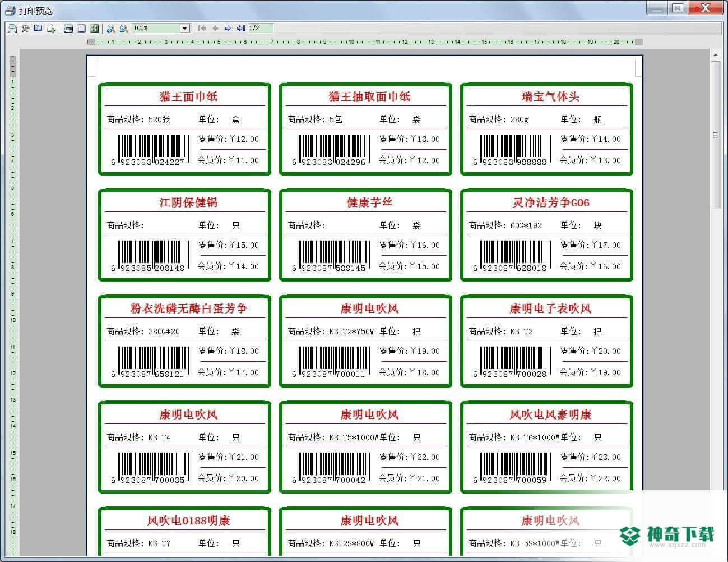Go to previous page arrow
728x562 pixels.
(215, 28)
